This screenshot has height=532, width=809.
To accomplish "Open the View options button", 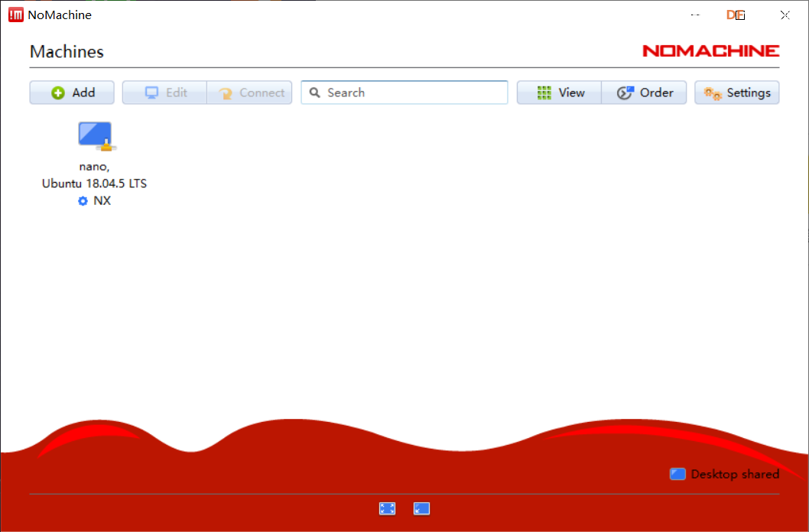I will tap(559, 92).
